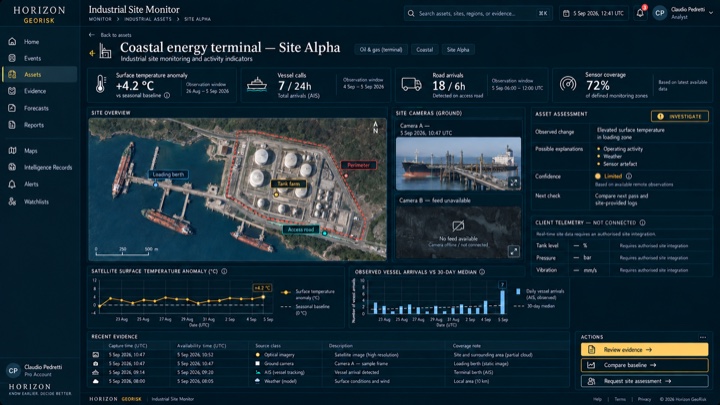Click the Privacy link in the footer
720x405 pixels.
(644, 399)
